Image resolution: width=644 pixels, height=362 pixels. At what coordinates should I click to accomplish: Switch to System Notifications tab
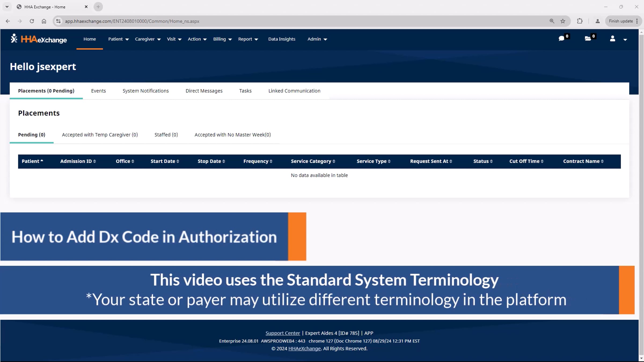(146, 91)
